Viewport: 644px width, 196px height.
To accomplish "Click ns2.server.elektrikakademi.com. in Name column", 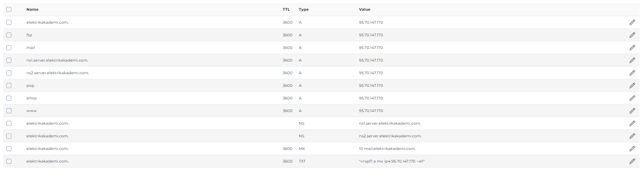I will click(58, 73).
